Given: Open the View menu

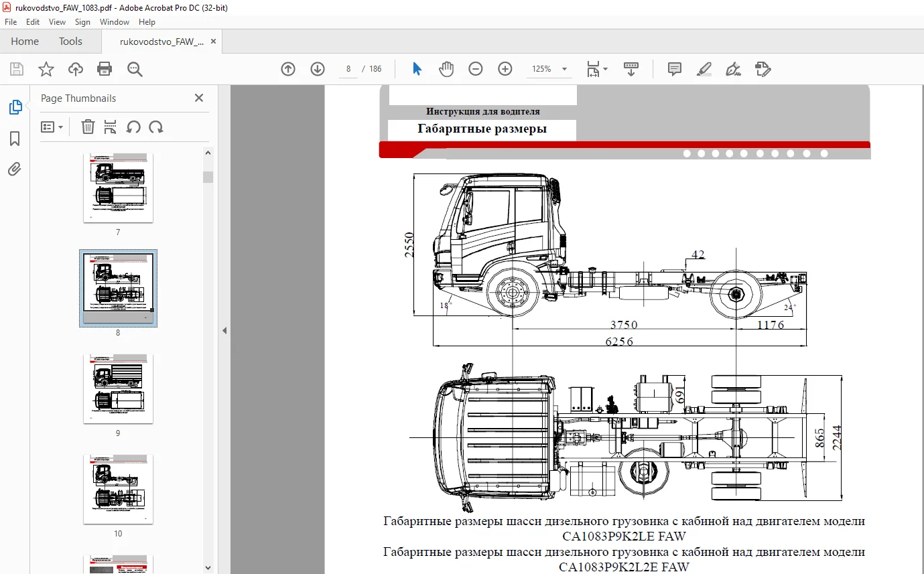Looking at the screenshot, I should pos(58,22).
